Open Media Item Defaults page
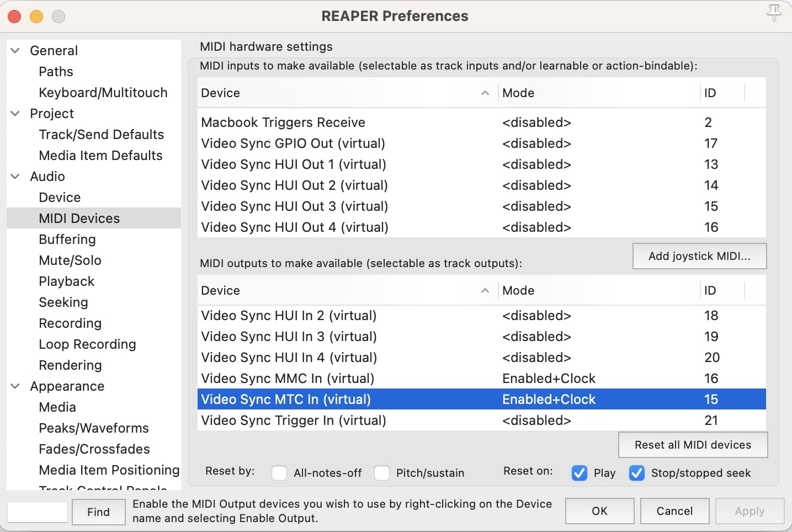The height and width of the screenshot is (532, 792). pyautogui.click(x=100, y=156)
